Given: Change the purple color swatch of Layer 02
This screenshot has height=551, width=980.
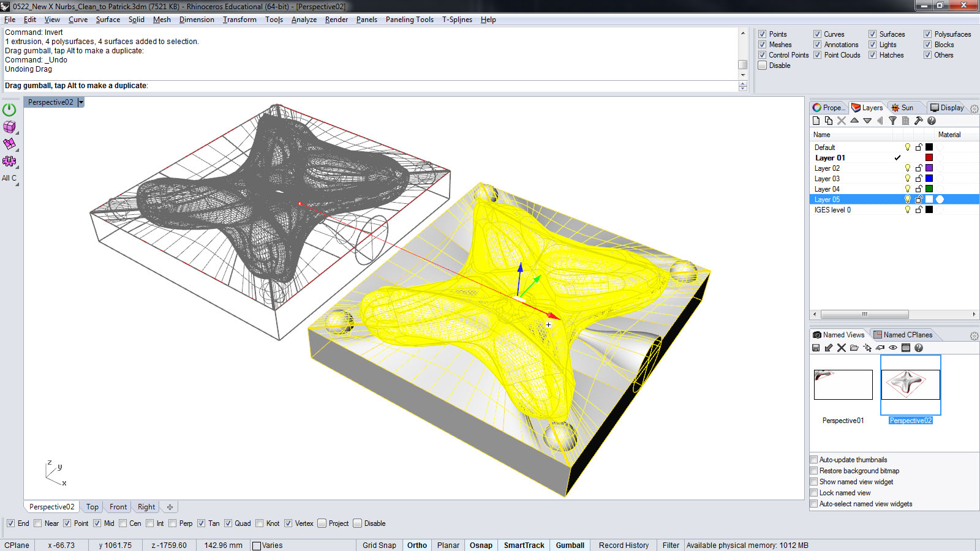Looking at the screenshot, I should pos(929,168).
